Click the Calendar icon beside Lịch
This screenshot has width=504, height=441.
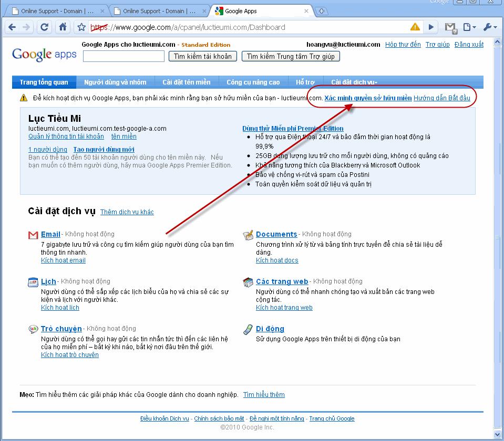33,282
